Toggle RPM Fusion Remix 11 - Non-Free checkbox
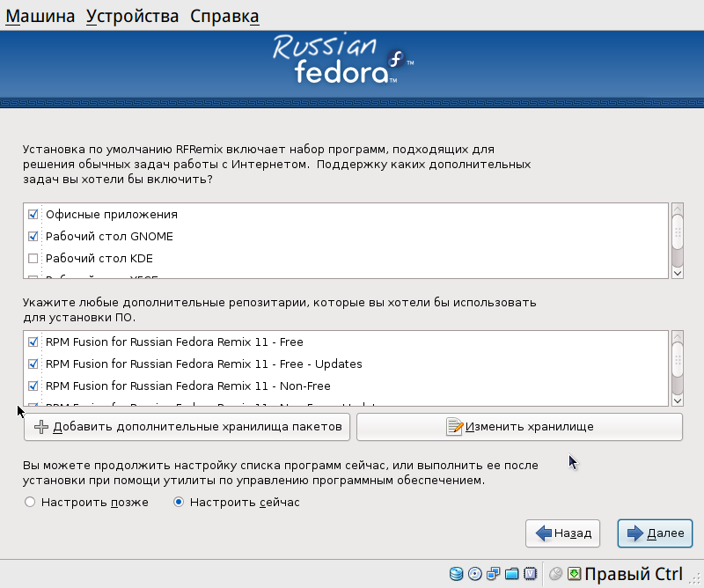Viewport: 704px width, 588px height. [x=33, y=386]
